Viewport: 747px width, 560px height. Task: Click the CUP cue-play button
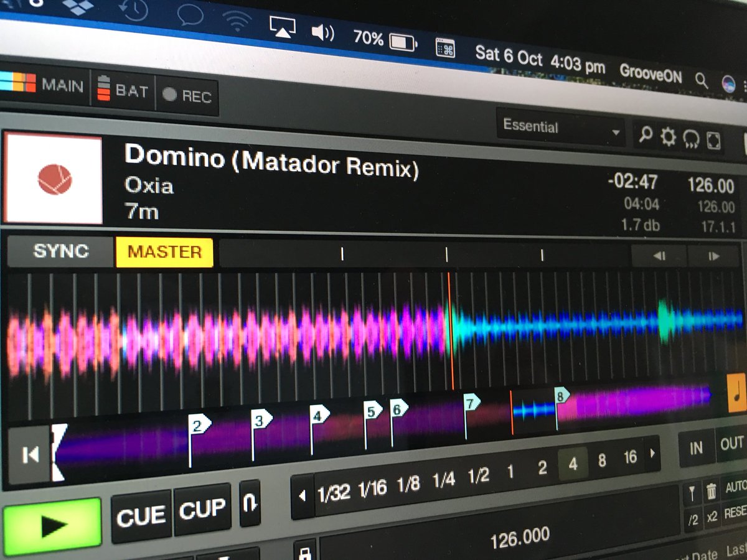(x=202, y=510)
